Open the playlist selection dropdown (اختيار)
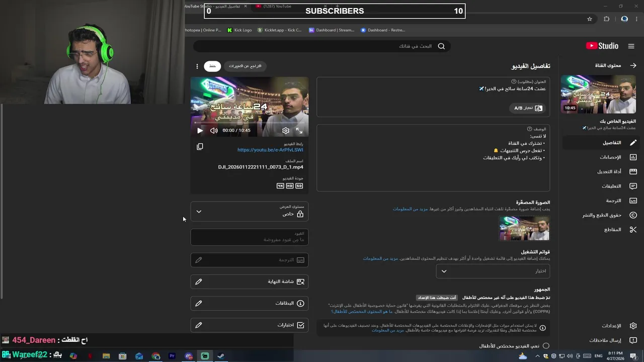644x362 pixels. point(493,271)
